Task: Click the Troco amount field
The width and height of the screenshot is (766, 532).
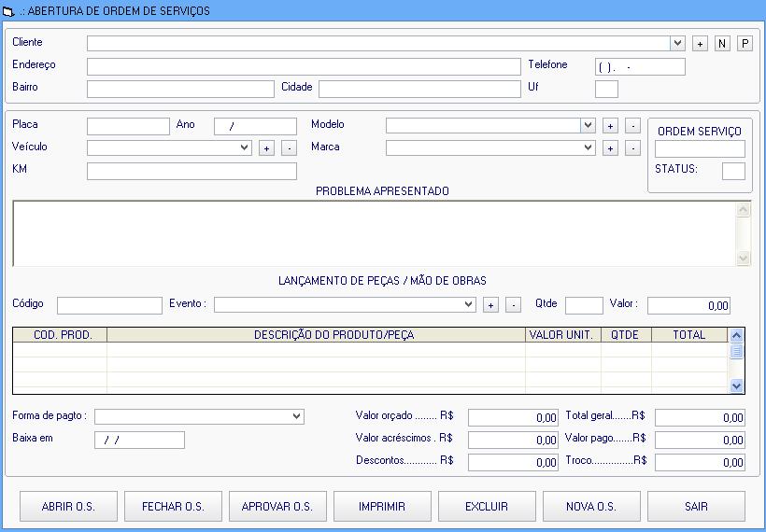Action: 700,463
